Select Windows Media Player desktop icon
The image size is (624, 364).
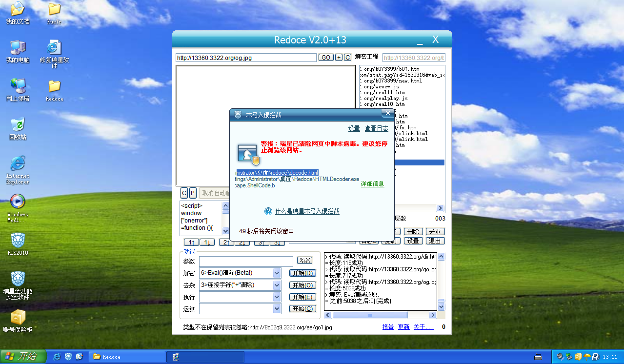pyautogui.click(x=18, y=208)
